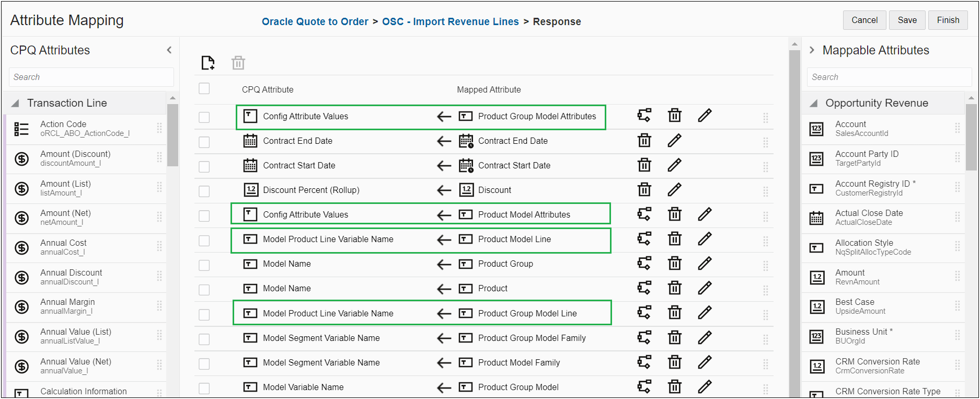
Task: Edit the Discount Percent (Rollup) mapping
Action: (674, 190)
